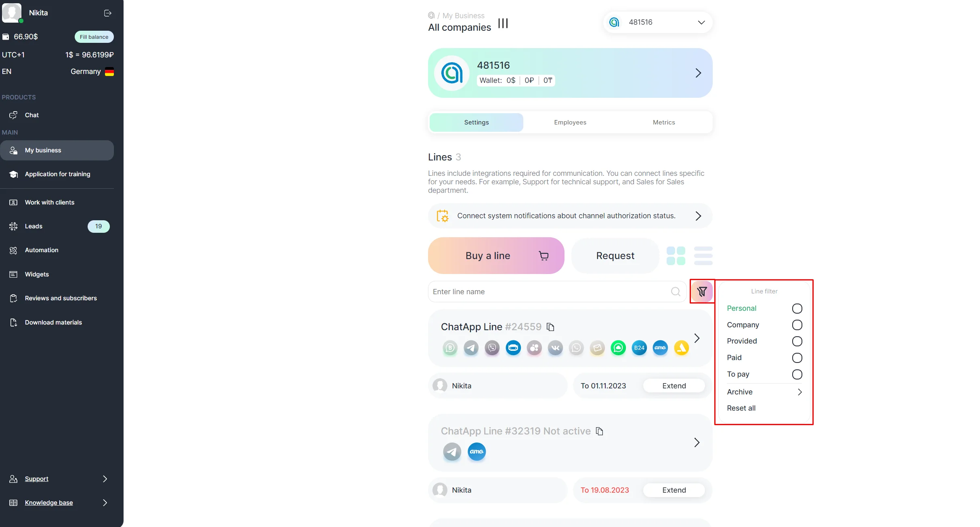Viewport: 980px width, 527px height.
Task: Click the VK channel icon
Action: [x=555, y=348]
